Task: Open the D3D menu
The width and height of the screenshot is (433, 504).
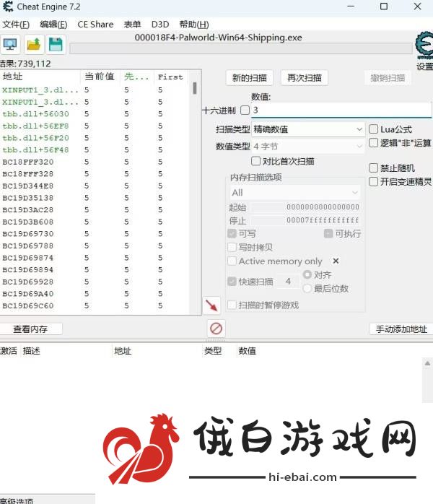Action: coord(160,25)
